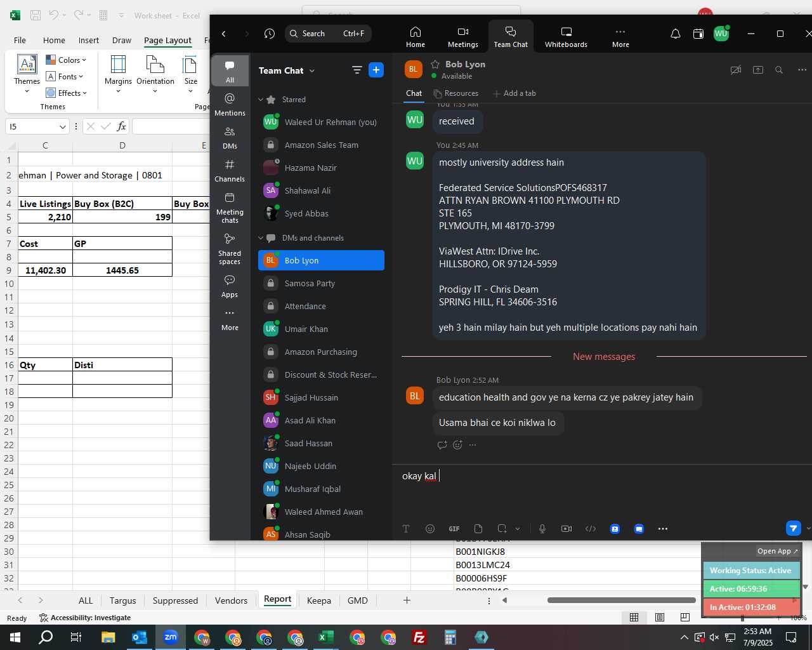This screenshot has height=650, width=812.
Task: Add emoji reaction to Bob's message
Action: [x=457, y=445]
